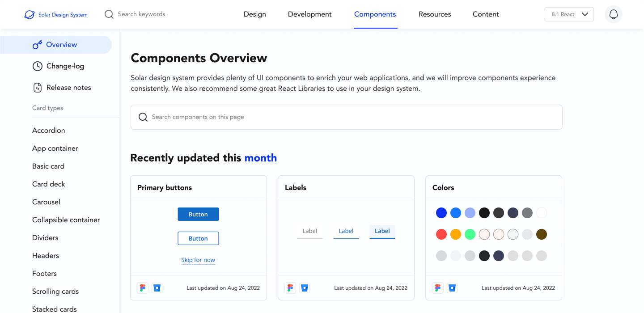Click the Colors card title
The width and height of the screenshot is (644, 313).
pos(443,188)
